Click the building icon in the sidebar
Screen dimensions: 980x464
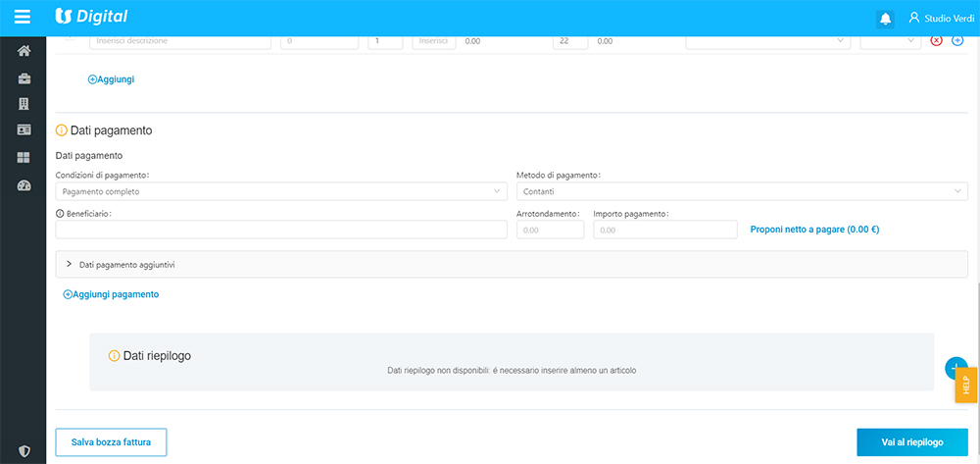click(24, 104)
